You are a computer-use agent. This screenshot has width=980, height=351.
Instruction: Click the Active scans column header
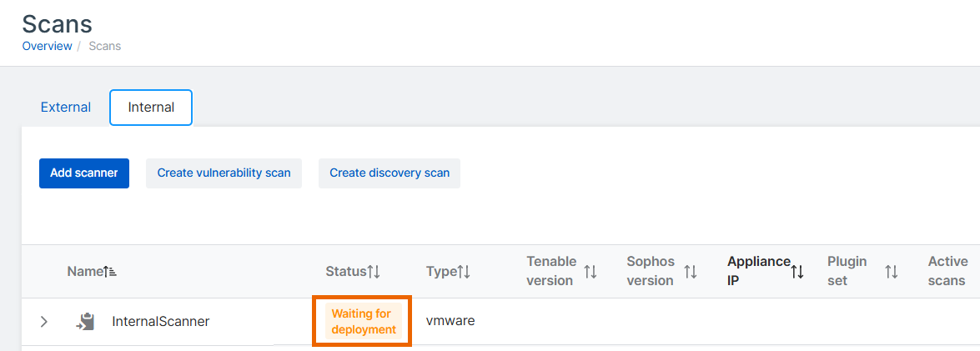pos(947,271)
